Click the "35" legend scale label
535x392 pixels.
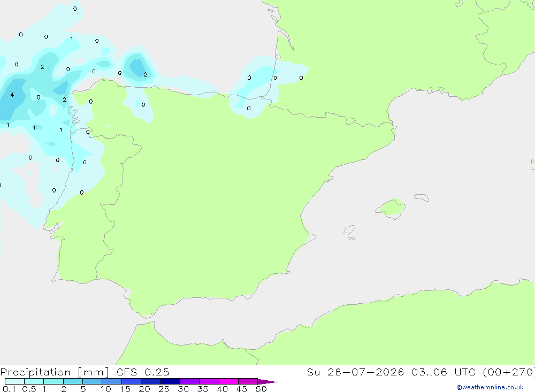coord(203,389)
